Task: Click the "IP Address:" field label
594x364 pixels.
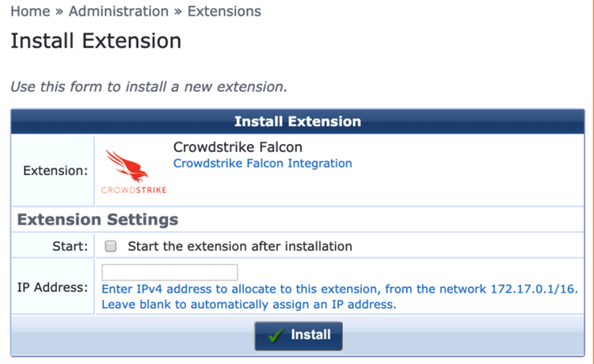Action: coord(52,286)
